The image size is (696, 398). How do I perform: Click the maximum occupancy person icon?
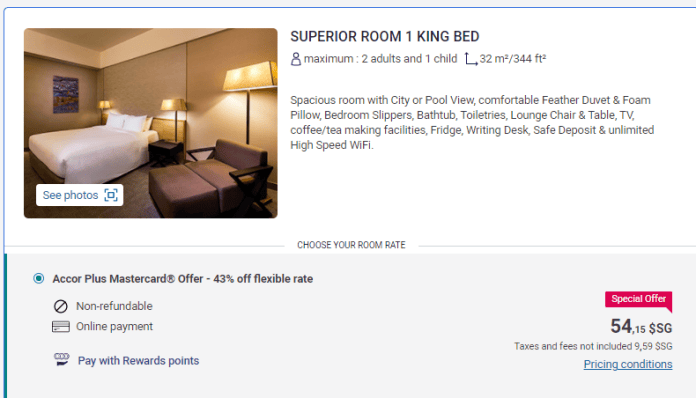click(x=296, y=59)
